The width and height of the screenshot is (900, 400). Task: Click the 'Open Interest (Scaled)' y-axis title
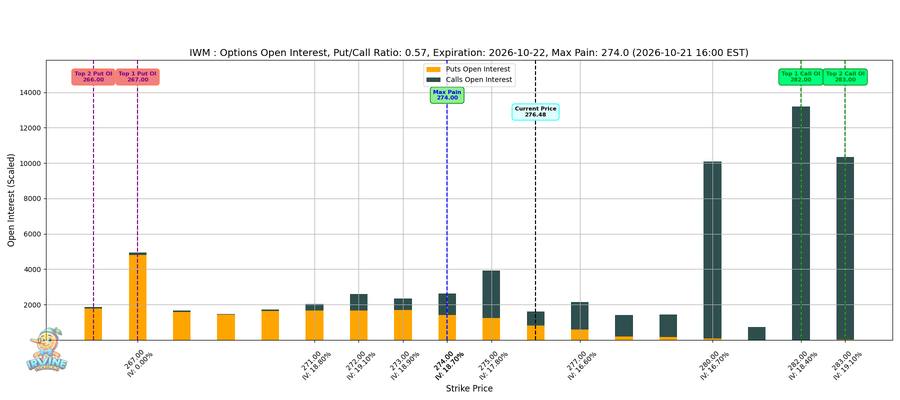(11, 200)
